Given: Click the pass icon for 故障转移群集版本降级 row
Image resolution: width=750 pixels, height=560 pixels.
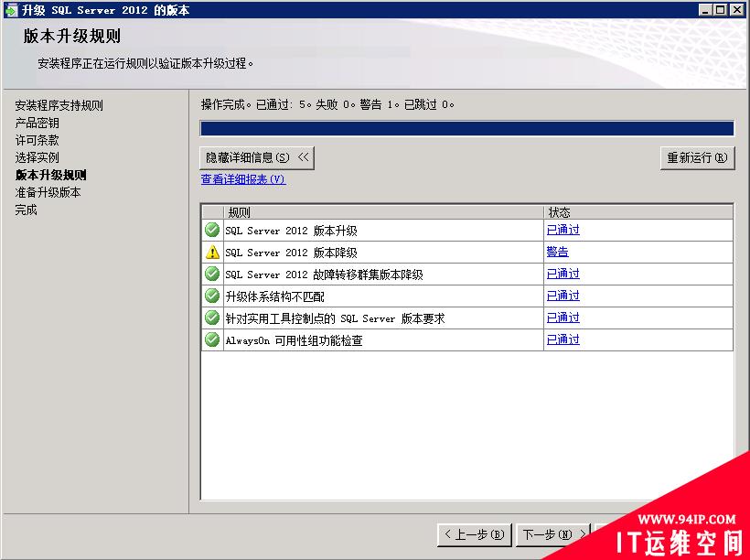Looking at the screenshot, I should [x=212, y=274].
